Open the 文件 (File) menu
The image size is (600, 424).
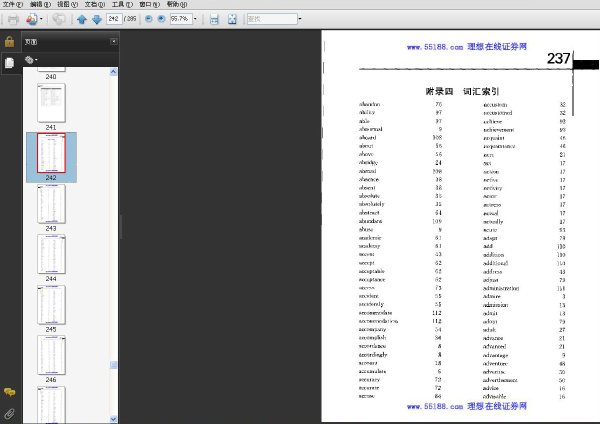(x=13, y=4)
